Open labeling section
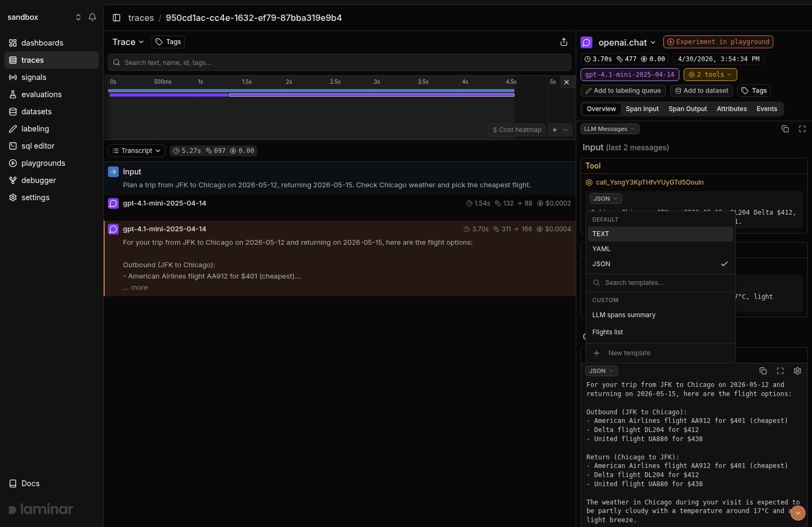The height and width of the screenshot is (527, 812). (x=52, y=129)
